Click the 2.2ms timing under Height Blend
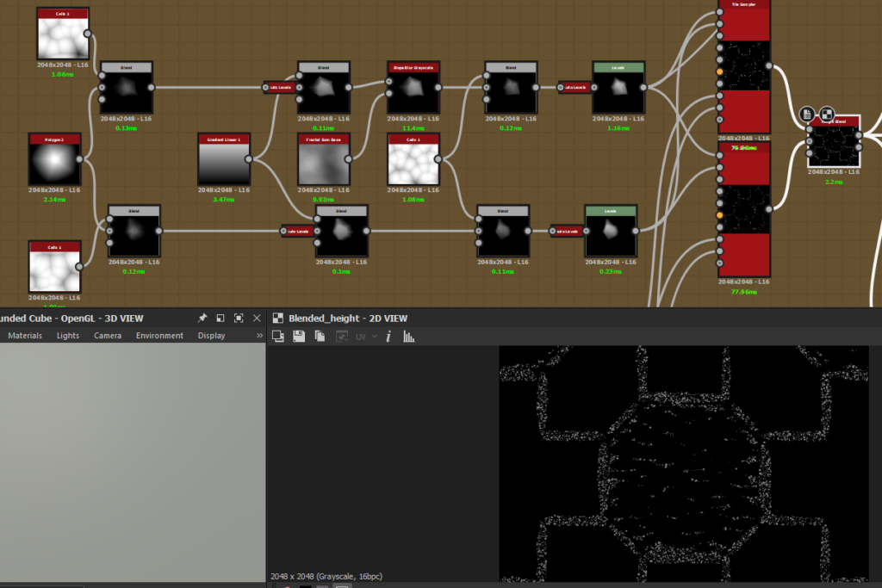The height and width of the screenshot is (588, 882). 834,183
